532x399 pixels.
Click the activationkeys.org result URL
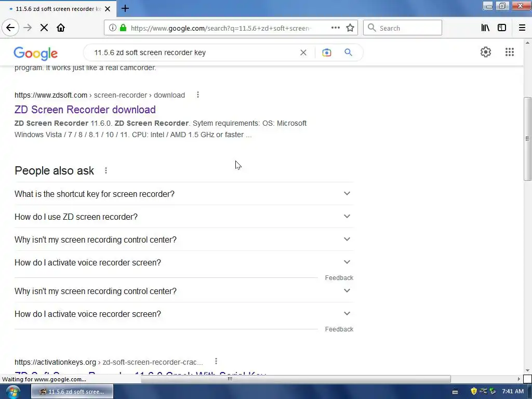click(109, 362)
